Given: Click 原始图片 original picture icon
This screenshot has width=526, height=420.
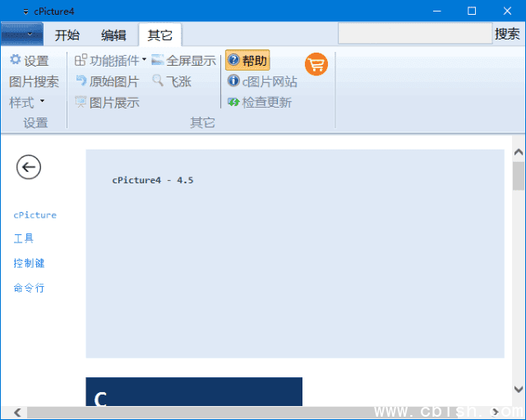Looking at the screenshot, I should (x=81, y=81).
